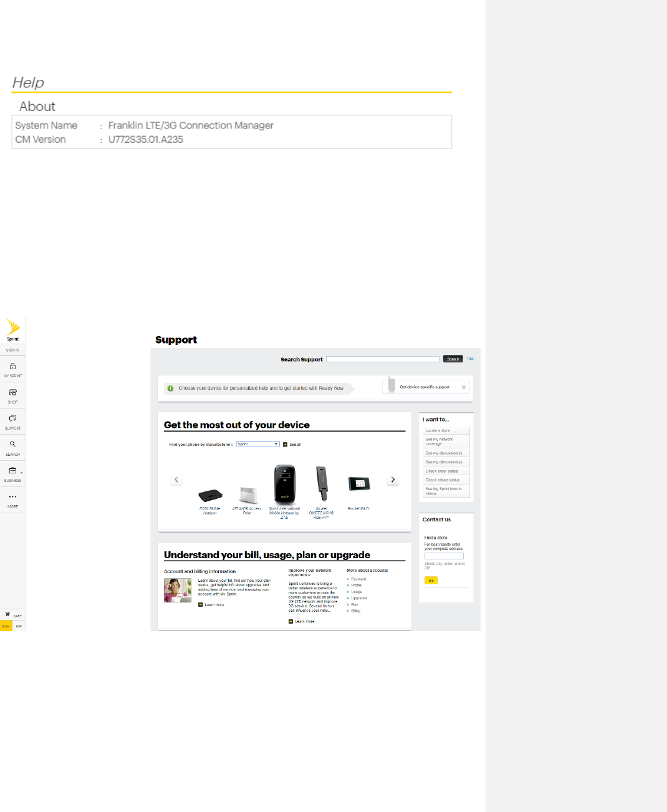Click the Sprint logo

coord(12,329)
